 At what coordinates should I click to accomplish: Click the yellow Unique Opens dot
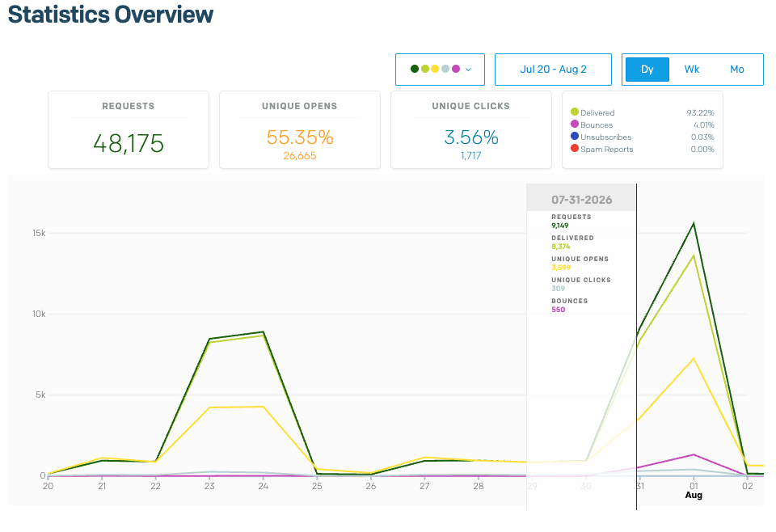click(x=435, y=69)
